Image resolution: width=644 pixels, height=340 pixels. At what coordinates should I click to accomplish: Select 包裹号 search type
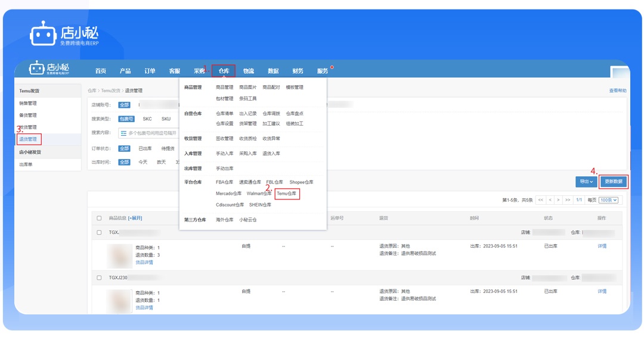tap(126, 119)
